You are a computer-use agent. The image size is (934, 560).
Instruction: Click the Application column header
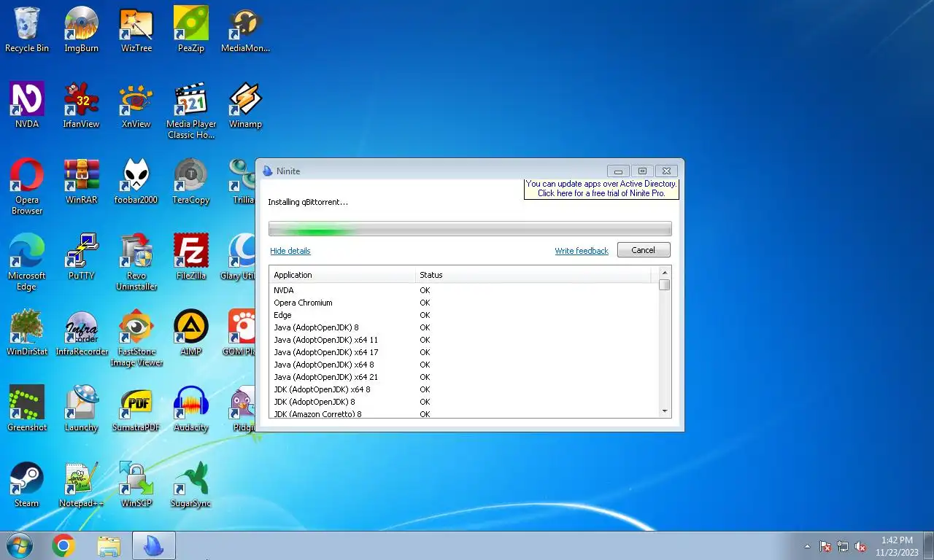click(342, 275)
